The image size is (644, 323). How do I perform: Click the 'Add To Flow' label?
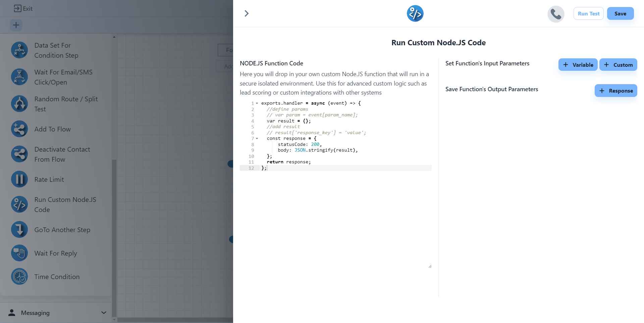pyautogui.click(x=52, y=129)
